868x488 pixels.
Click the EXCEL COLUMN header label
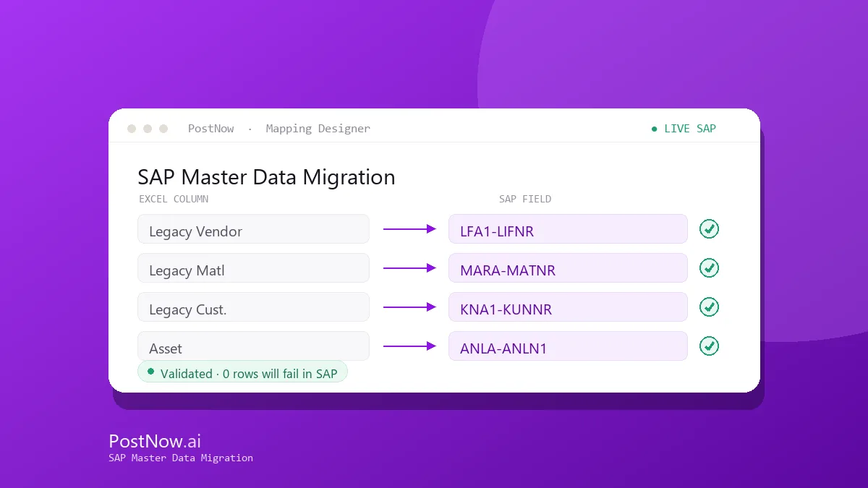pyautogui.click(x=174, y=199)
